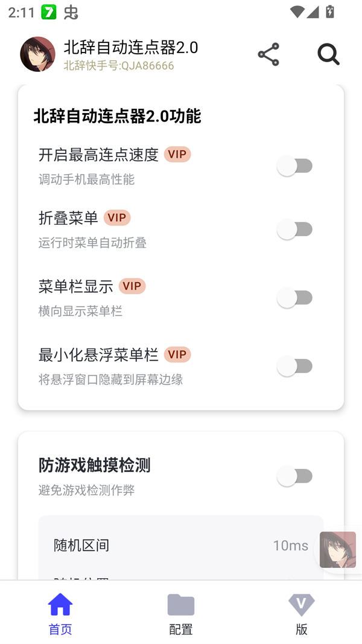The width and height of the screenshot is (362, 644).
Task: Enable the 开启最高连点速度 switch
Action: tap(294, 165)
